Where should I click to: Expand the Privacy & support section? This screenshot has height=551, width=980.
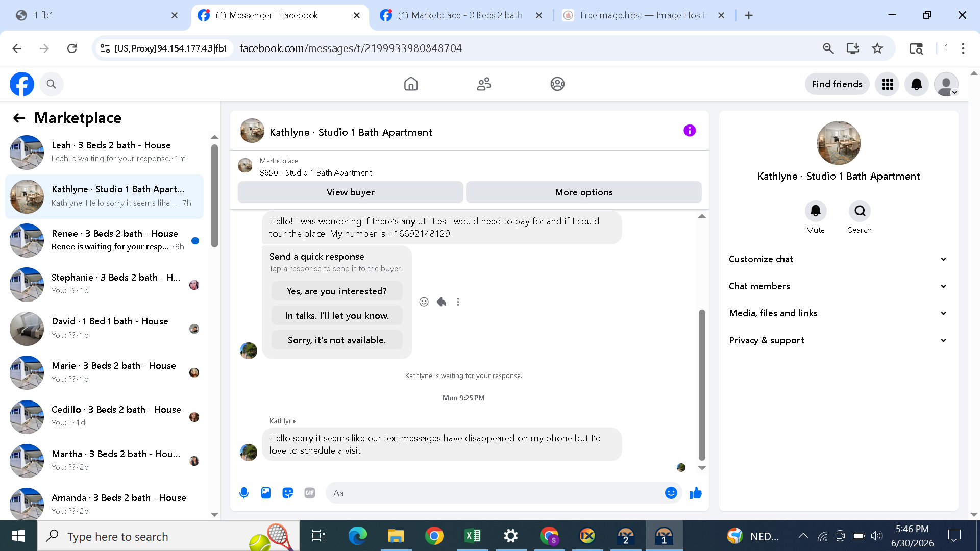click(x=838, y=340)
